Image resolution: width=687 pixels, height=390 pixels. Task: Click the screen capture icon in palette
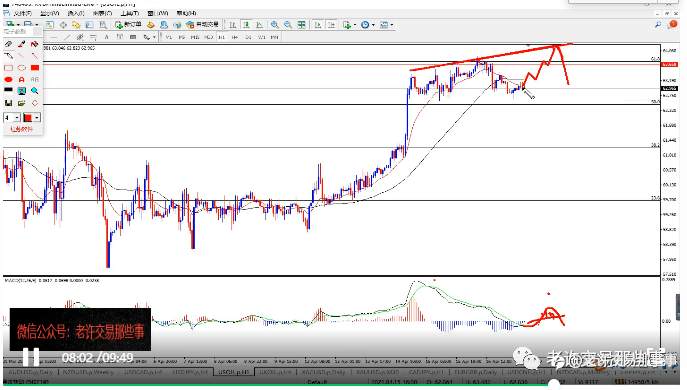point(21,91)
